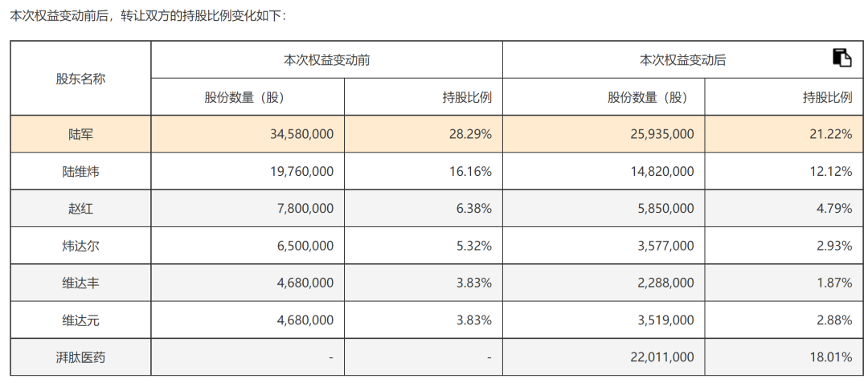Click the 本次权益变动前 column header
The width and height of the screenshot is (868, 387).
click(326, 59)
